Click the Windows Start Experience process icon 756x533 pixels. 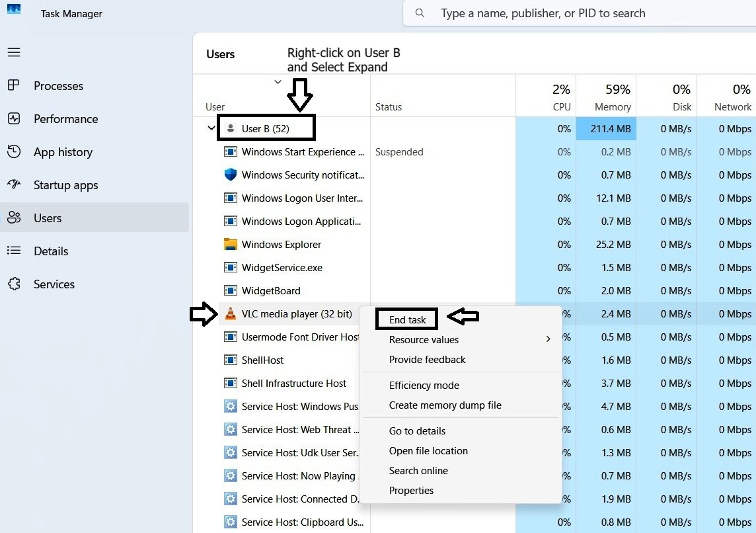click(x=231, y=151)
